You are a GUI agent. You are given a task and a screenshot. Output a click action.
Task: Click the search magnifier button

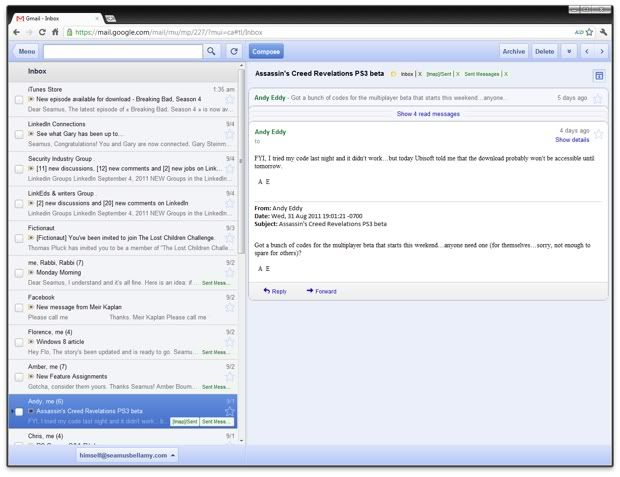[x=212, y=51]
